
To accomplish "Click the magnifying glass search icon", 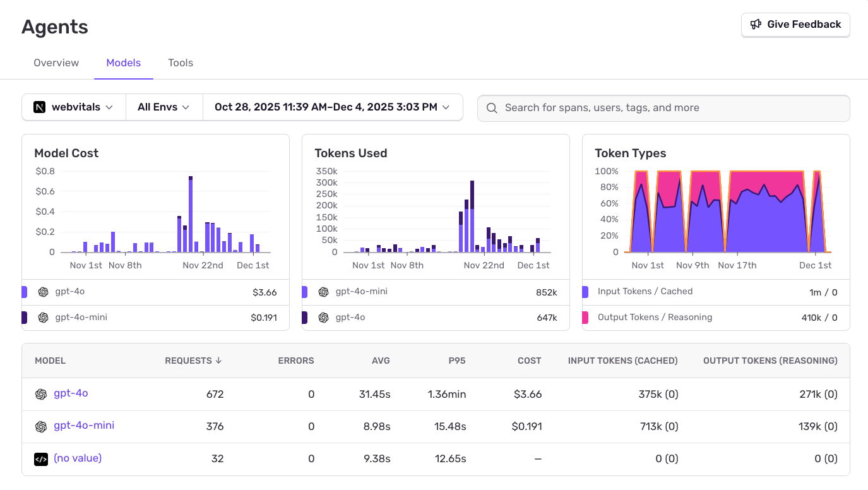I will (492, 108).
